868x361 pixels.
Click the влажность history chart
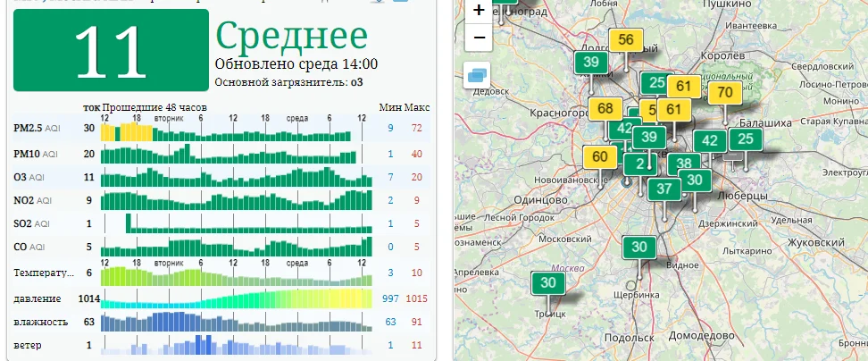pyautogui.click(x=237, y=321)
